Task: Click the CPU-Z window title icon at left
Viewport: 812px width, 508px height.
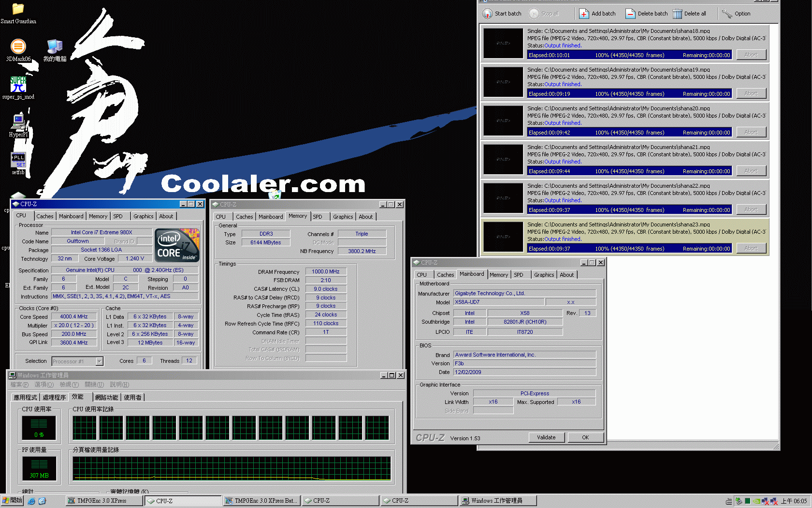Action: point(15,204)
